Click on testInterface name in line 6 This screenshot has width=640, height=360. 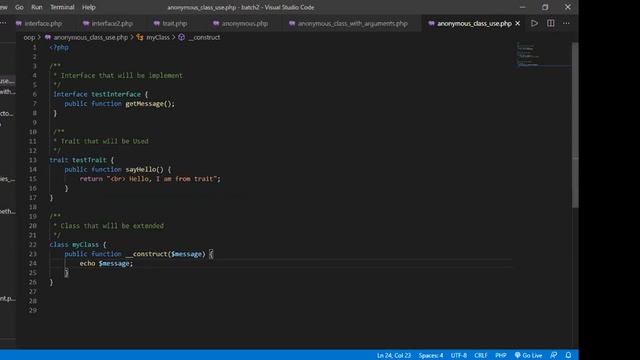click(x=116, y=94)
